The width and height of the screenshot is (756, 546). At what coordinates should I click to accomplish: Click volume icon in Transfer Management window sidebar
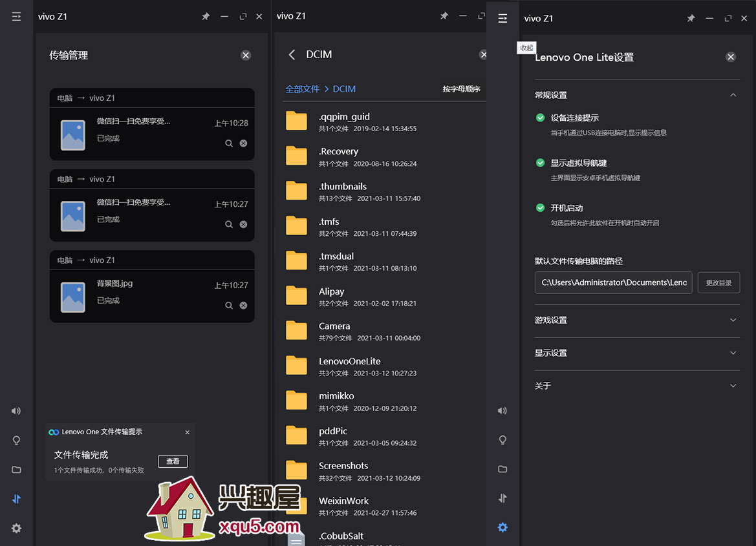(16, 411)
